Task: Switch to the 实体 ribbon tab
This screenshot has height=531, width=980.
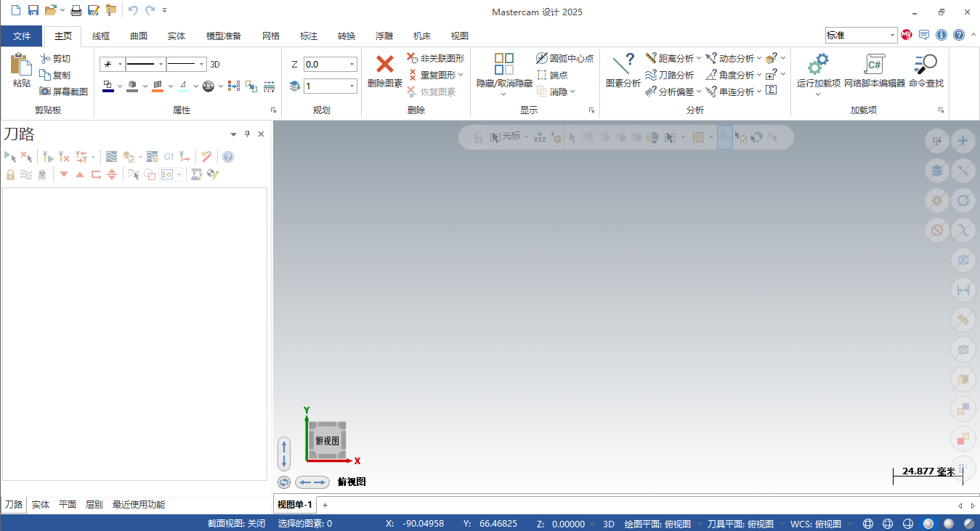Action: coord(177,36)
